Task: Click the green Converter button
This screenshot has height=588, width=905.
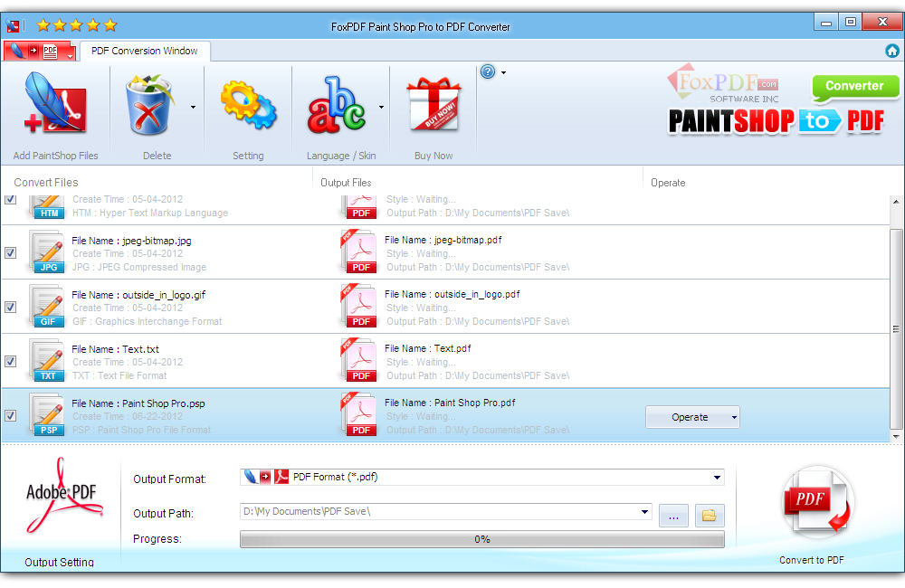Action: (x=855, y=87)
